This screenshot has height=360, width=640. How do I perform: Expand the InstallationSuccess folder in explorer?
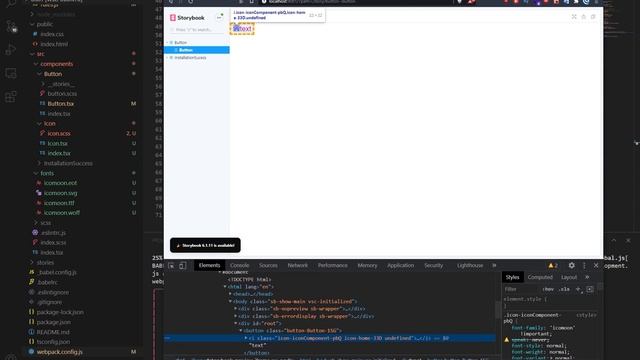40,163
